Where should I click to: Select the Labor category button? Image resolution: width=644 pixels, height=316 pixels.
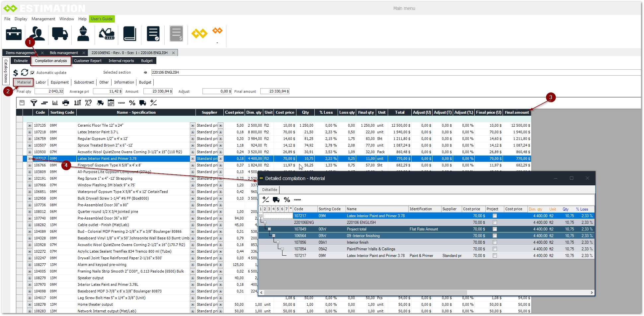pyautogui.click(x=41, y=82)
